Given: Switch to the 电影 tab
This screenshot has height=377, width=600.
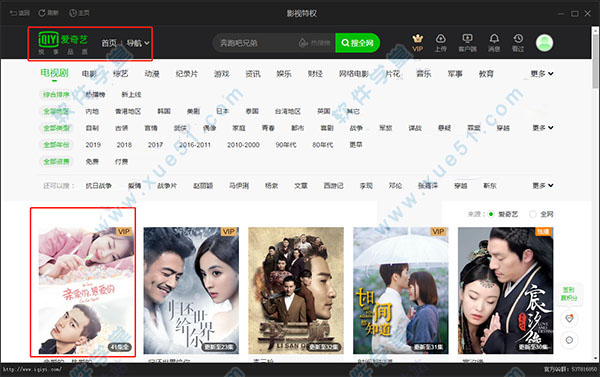Looking at the screenshot, I should [x=89, y=74].
